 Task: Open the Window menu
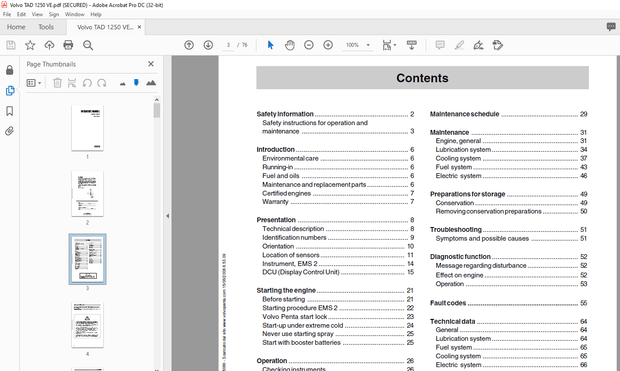75,14
